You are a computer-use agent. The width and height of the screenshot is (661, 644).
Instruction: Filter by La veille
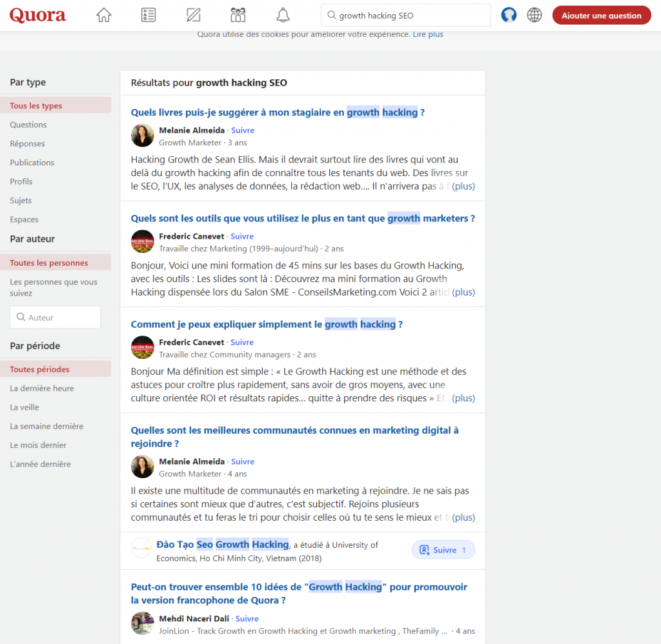[25, 407]
